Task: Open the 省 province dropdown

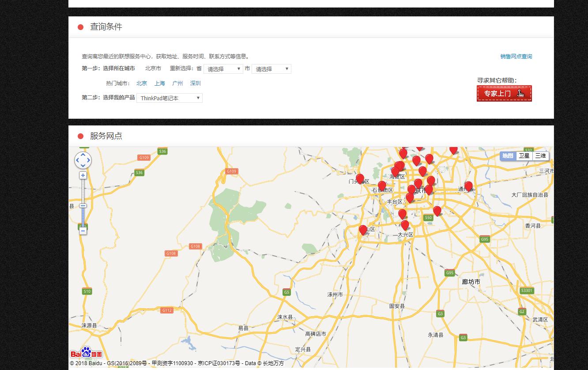Action: point(223,69)
